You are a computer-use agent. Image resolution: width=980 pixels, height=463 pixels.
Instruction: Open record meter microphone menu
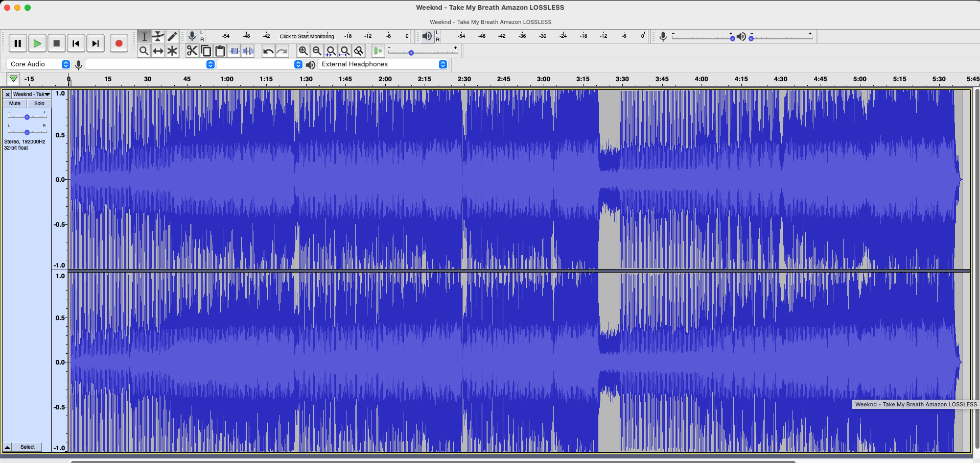click(192, 36)
